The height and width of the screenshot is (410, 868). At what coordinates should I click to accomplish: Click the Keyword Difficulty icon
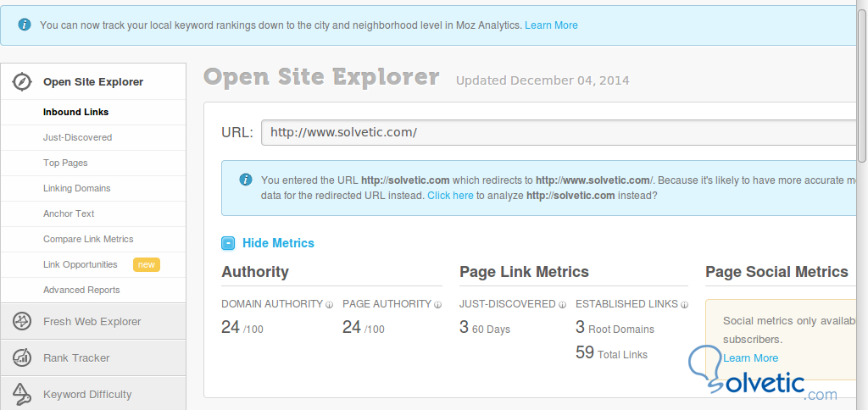click(x=22, y=394)
